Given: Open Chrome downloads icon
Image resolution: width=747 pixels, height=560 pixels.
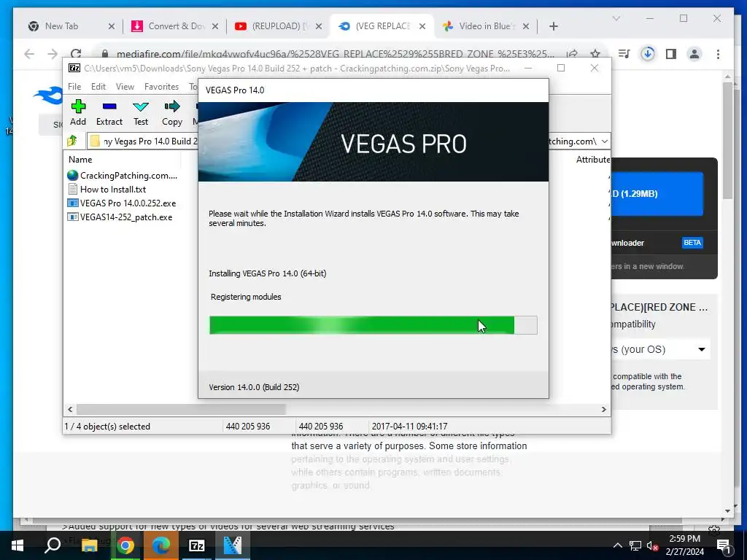Looking at the screenshot, I should tap(648, 54).
